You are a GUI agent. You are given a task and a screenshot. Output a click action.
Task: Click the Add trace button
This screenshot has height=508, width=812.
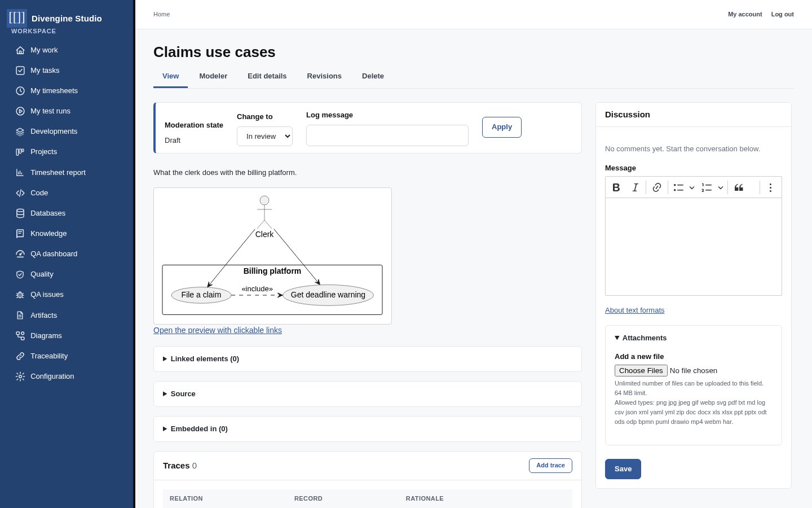(x=550, y=466)
